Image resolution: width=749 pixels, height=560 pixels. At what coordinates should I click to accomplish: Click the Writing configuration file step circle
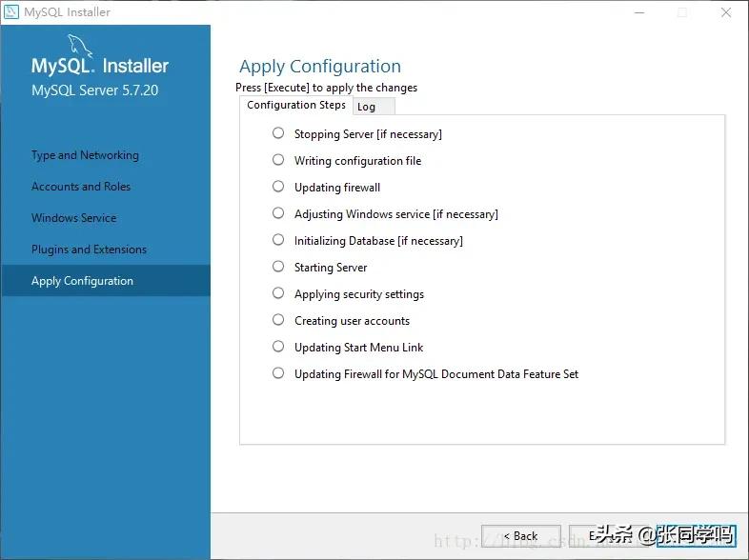pyautogui.click(x=278, y=159)
